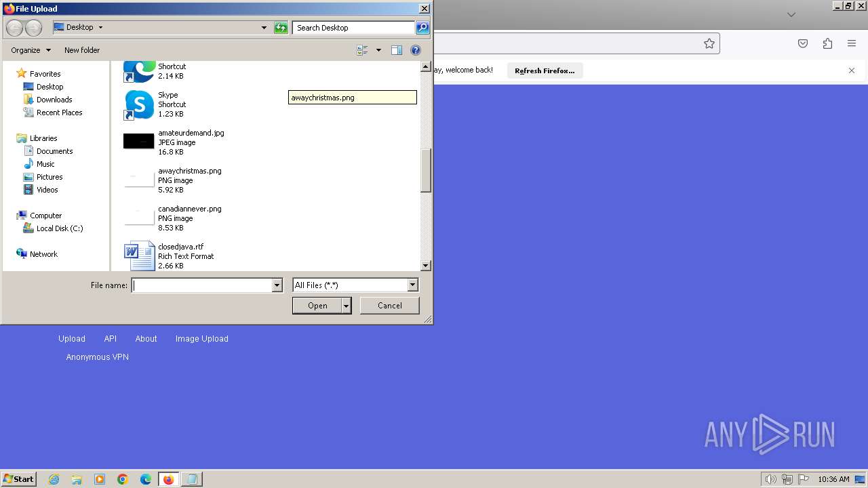Open Windows Media Player from taskbar
868x488 pixels.
(x=100, y=479)
